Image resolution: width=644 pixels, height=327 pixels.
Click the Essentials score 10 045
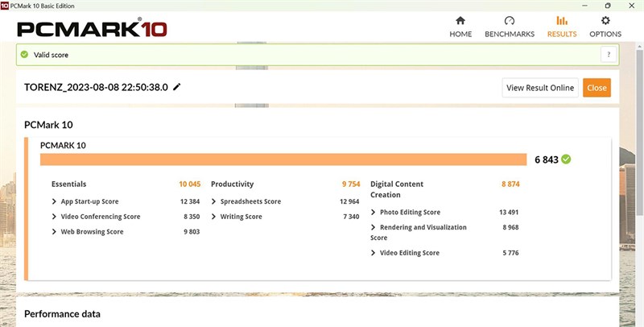[x=190, y=184]
